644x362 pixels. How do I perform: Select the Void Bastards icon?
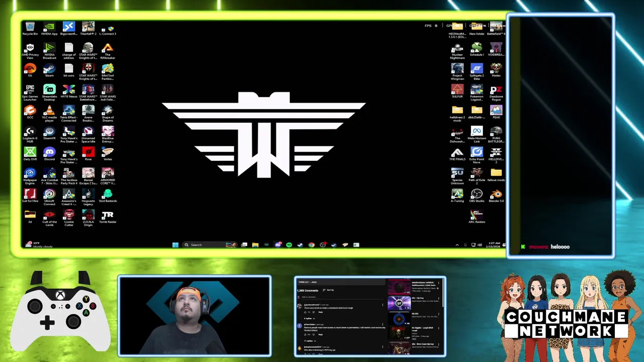point(108,196)
